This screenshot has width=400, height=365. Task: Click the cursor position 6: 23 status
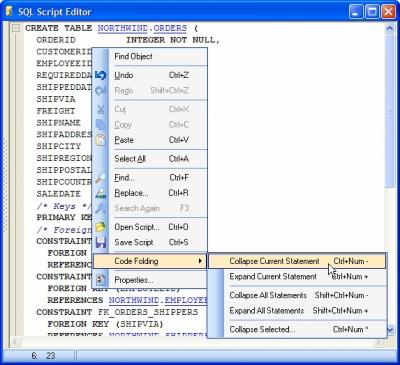click(x=43, y=356)
